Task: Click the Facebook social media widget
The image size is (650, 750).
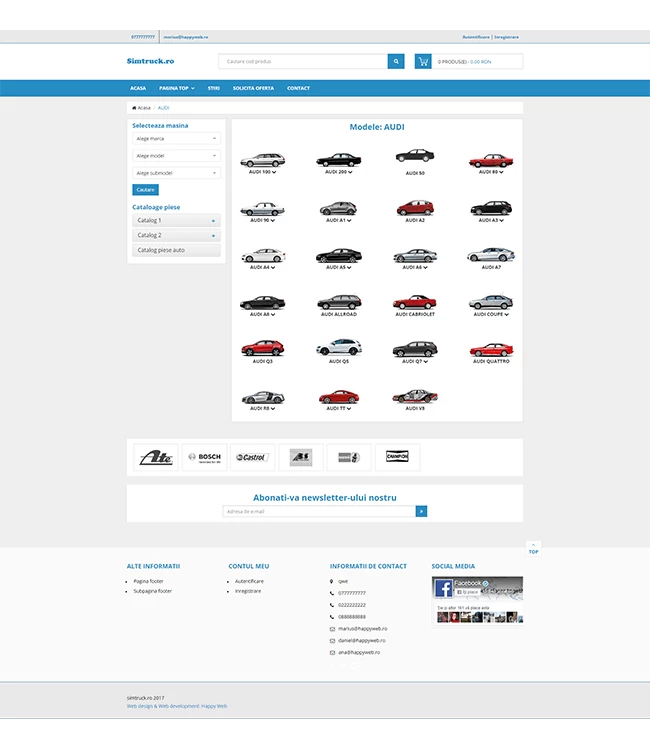Action: [x=477, y=601]
